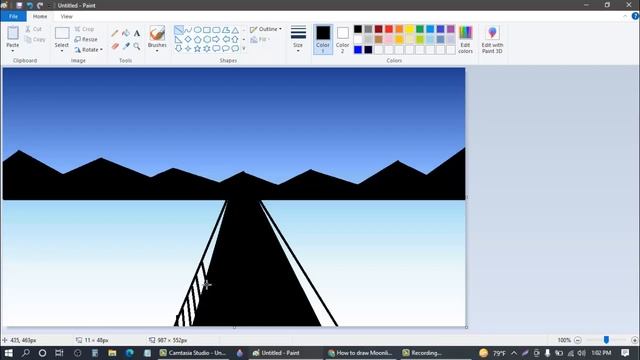
Task: Click the zoom slider handle
Action: point(606,340)
